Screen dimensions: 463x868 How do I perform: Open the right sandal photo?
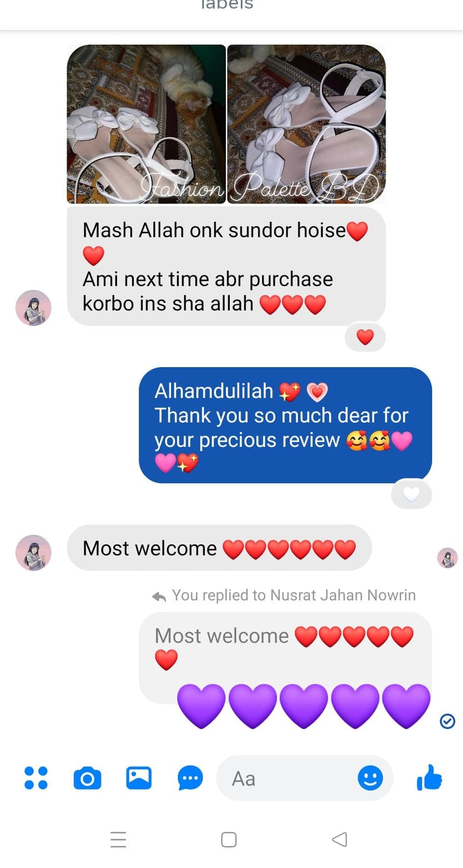[x=306, y=124]
